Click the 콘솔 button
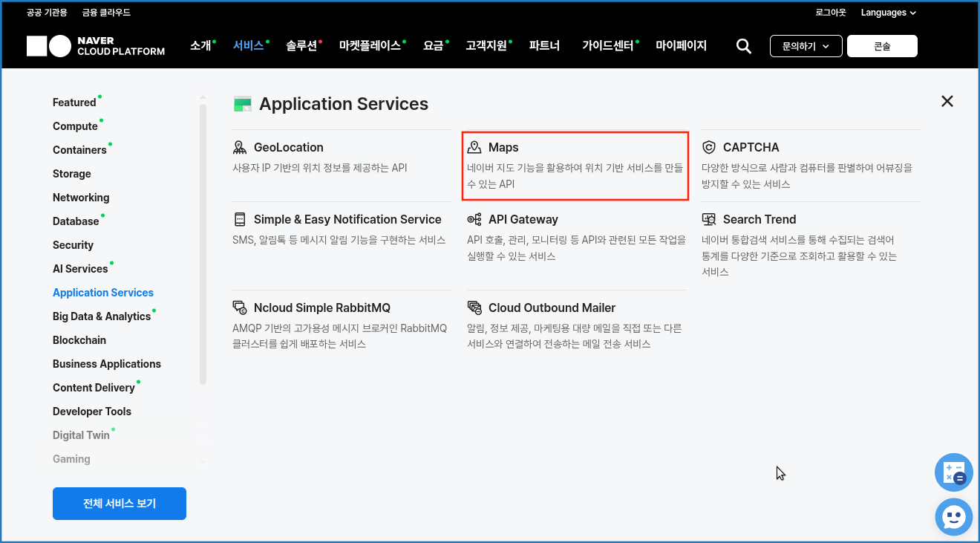This screenshot has width=980, height=543. (882, 46)
